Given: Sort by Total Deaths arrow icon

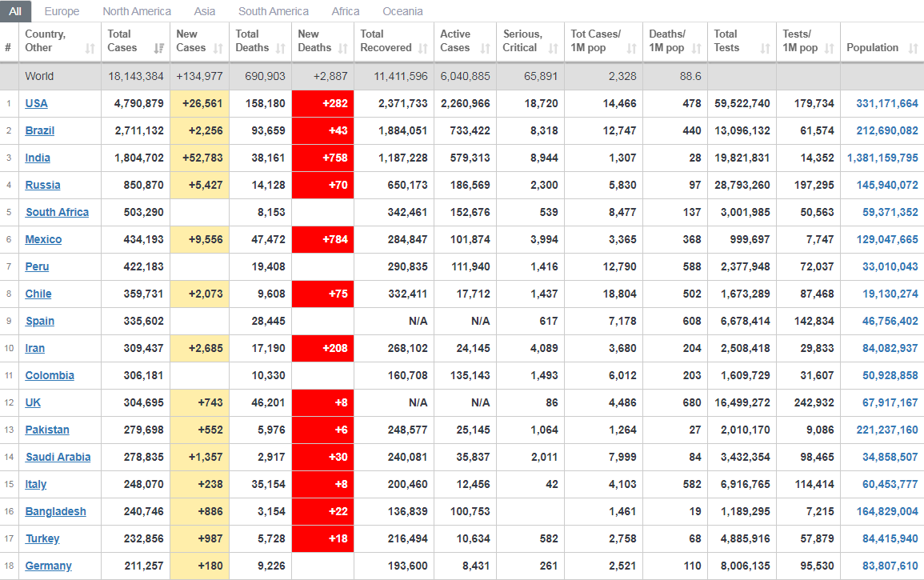Looking at the screenshot, I should [x=281, y=48].
